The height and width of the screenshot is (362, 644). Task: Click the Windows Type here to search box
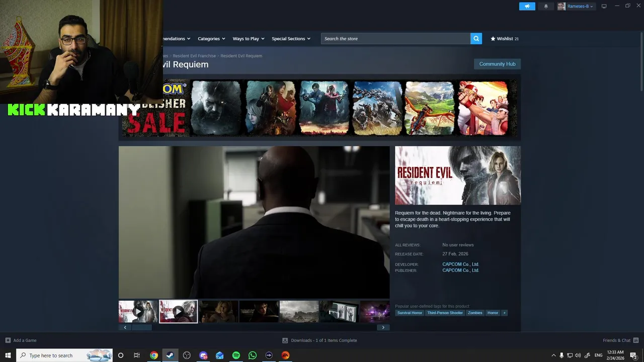click(x=65, y=355)
